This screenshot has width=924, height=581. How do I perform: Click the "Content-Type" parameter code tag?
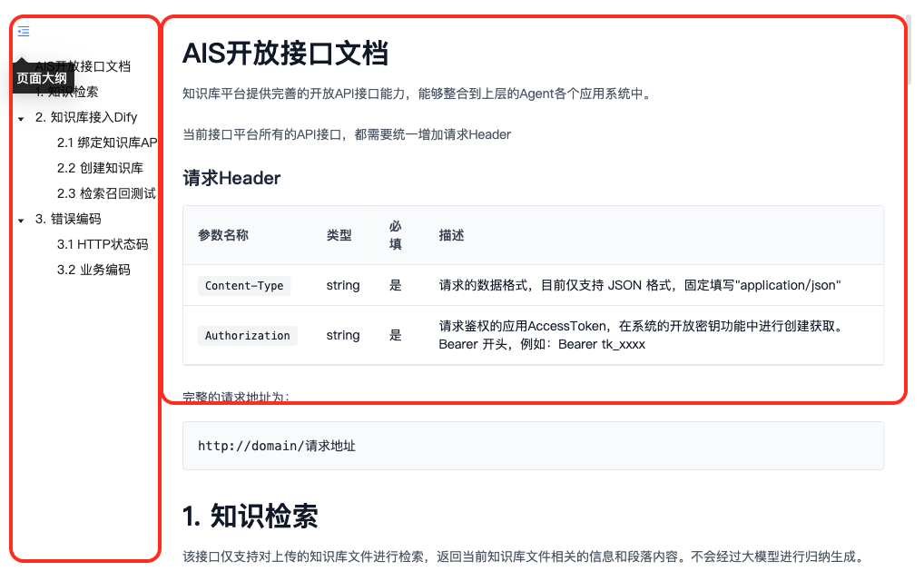point(244,286)
